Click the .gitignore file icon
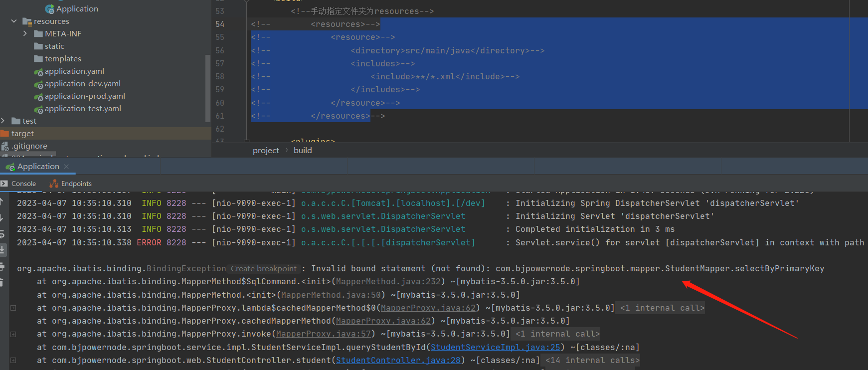This screenshot has width=868, height=370. coord(5,146)
